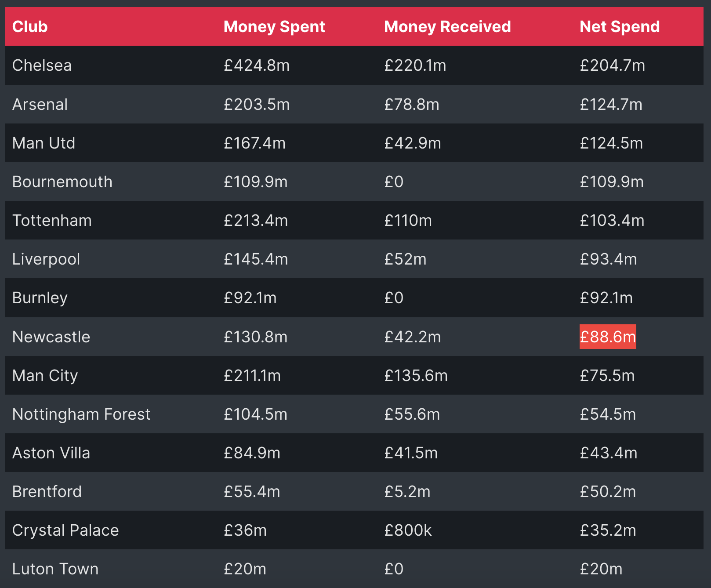Image resolution: width=711 pixels, height=588 pixels.
Task: Select Aston Villa's £84.9m spent cell
Action: pos(252,453)
